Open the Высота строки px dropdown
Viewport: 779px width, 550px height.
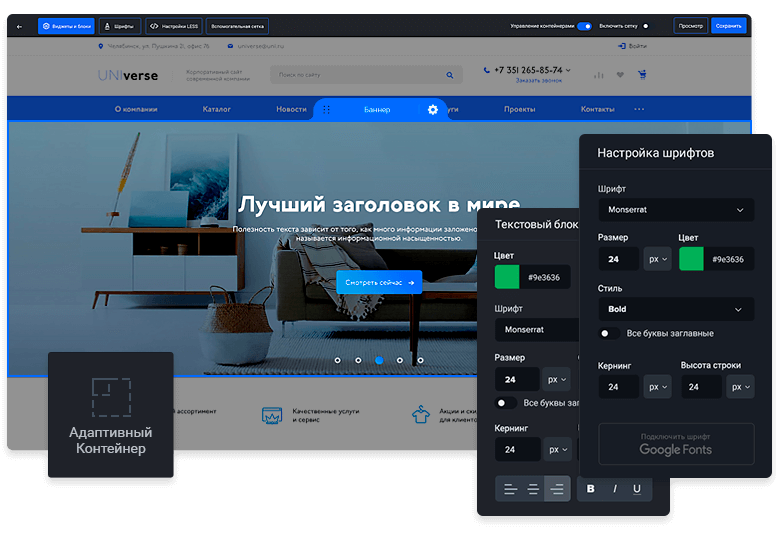740,387
